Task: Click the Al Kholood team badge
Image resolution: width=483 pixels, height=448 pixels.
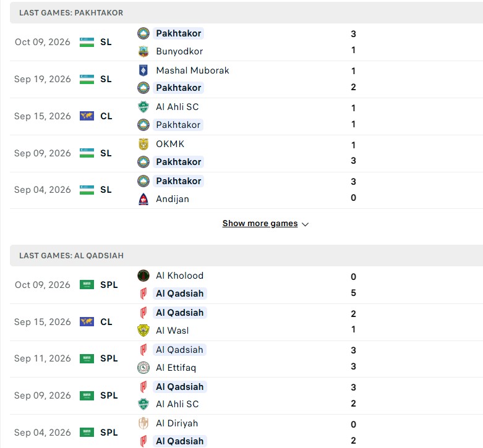Action: point(143,276)
